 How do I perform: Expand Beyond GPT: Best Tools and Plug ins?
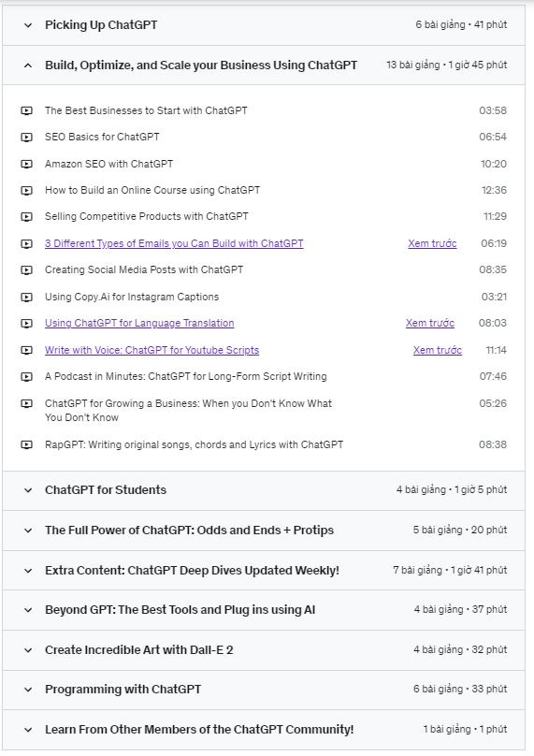(264, 610)
